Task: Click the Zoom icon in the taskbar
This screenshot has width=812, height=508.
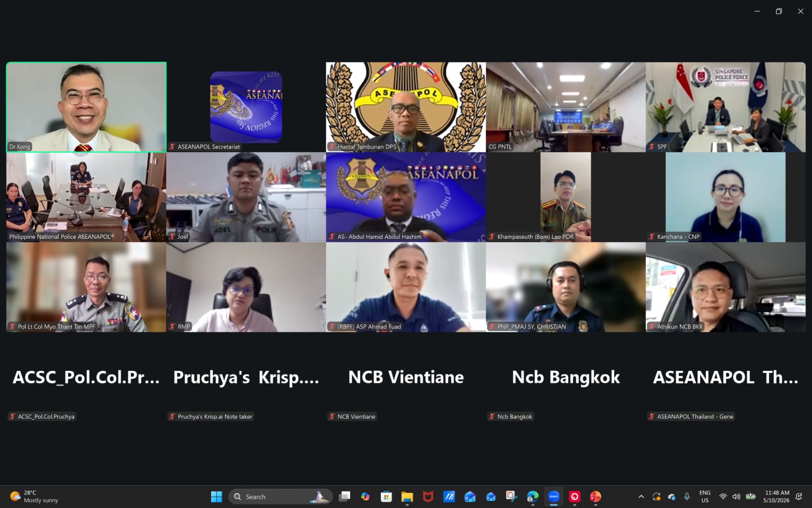Action: tap(554, 497)
